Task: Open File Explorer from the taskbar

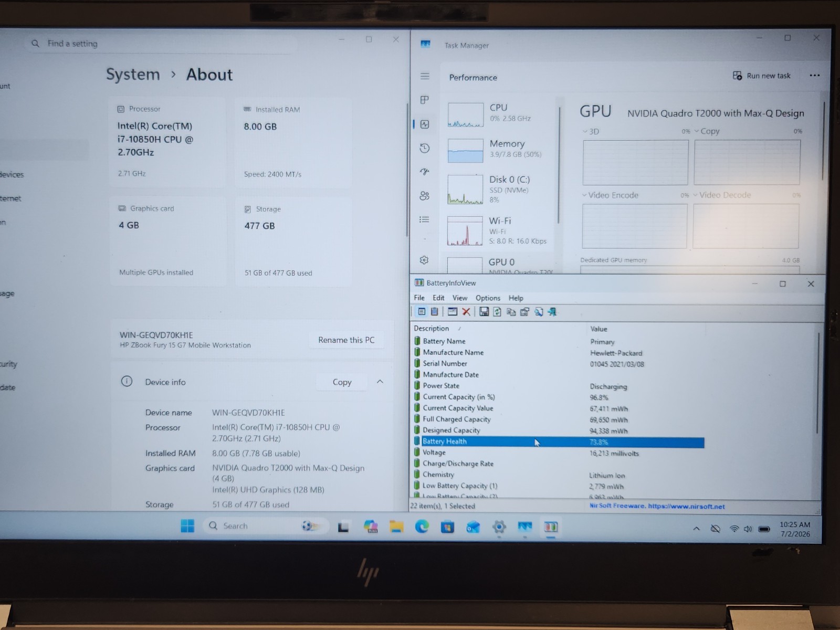Action: (396, 527)
